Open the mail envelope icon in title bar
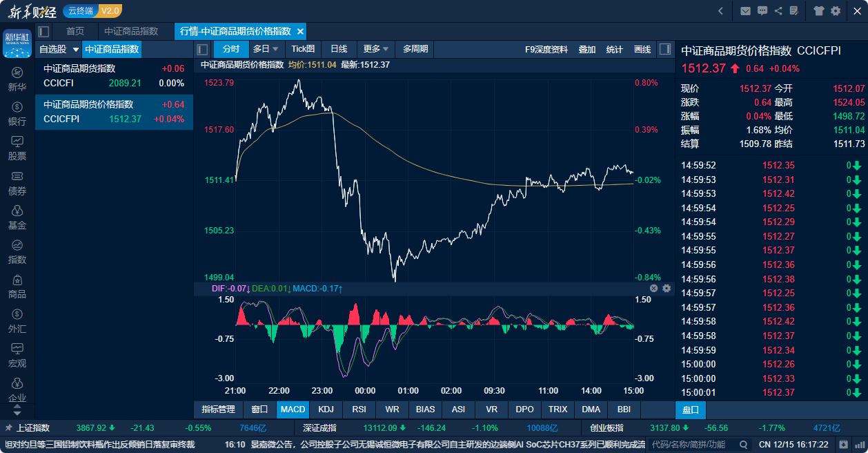The height and width of the screenshot is (453, 868). 745,10
